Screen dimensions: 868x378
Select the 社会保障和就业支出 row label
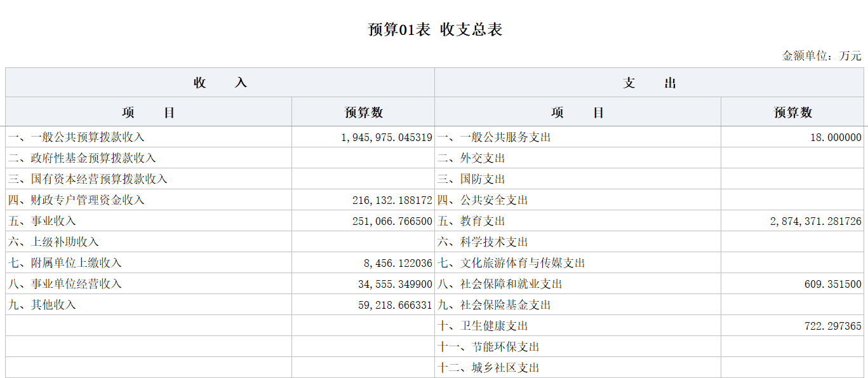pos(500,284)
